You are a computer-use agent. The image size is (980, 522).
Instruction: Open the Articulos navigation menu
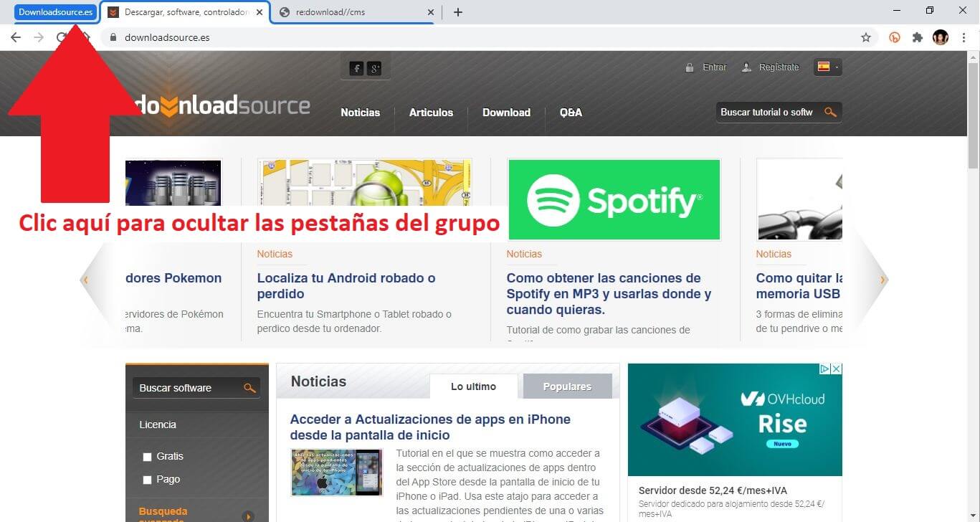click(431, 113)
